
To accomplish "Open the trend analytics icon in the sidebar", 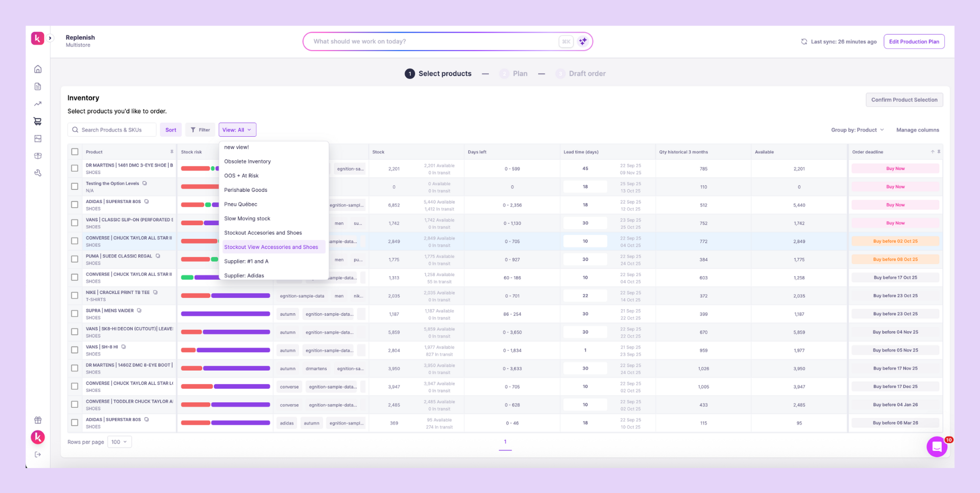I will (x=38, y=104).
